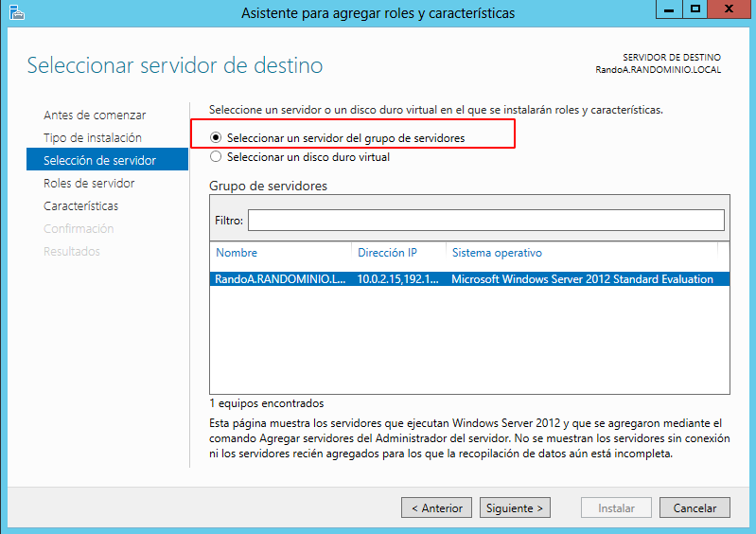Viewport: 756px width, 534px height.
Task: Focus the Filtro text field
Action: pos(486,220)
